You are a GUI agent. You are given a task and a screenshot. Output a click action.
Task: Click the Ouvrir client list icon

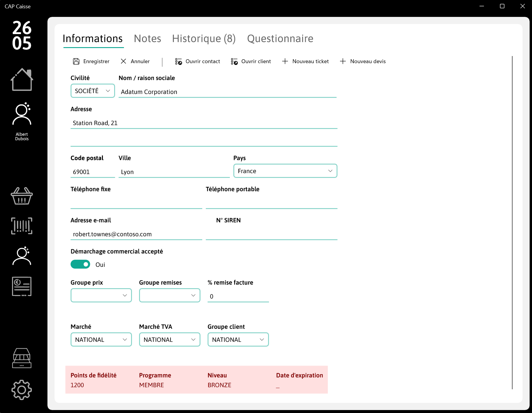234,61
